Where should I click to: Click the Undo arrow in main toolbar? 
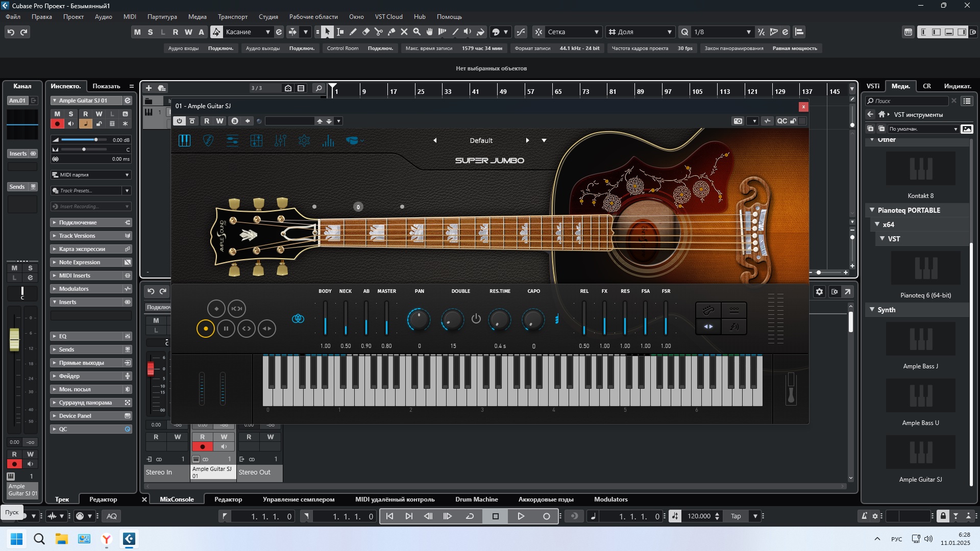click(11, 32)
